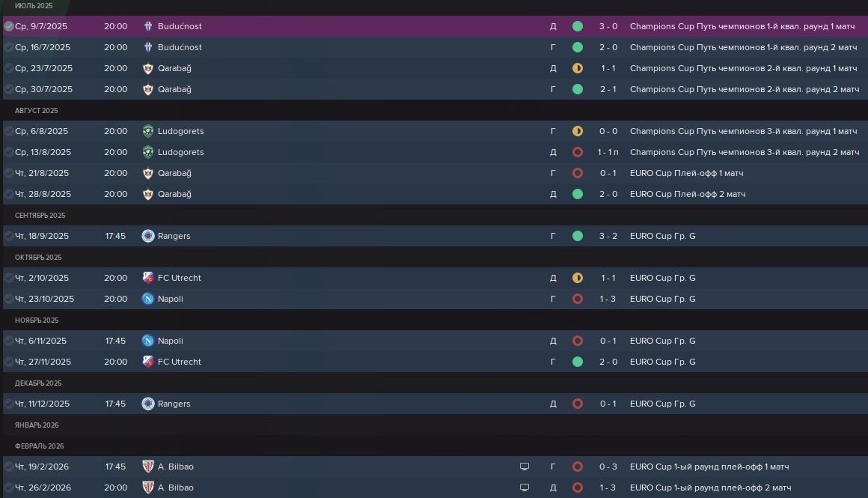Screen dimensions: 868x498
Task: Open the 3 - 2 result against Rangers
Action: (608, 236)
